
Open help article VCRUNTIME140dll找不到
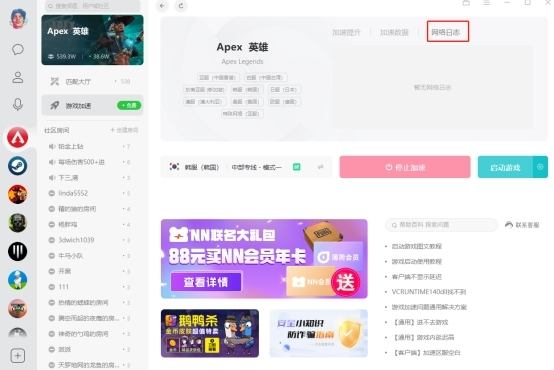[x=429, y=292]
